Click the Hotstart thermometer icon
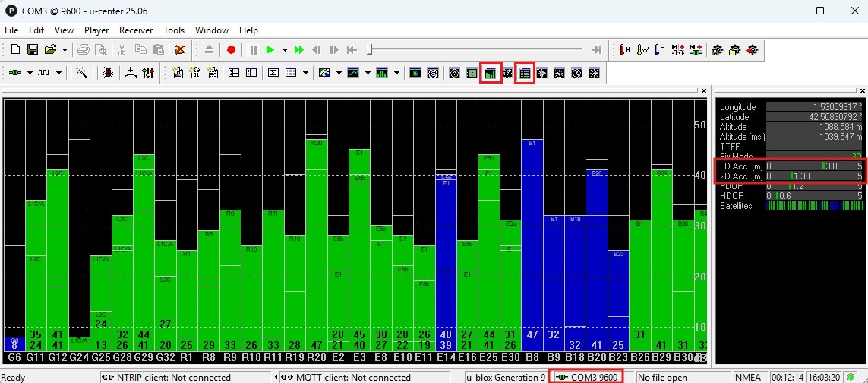 pos(624,50)
